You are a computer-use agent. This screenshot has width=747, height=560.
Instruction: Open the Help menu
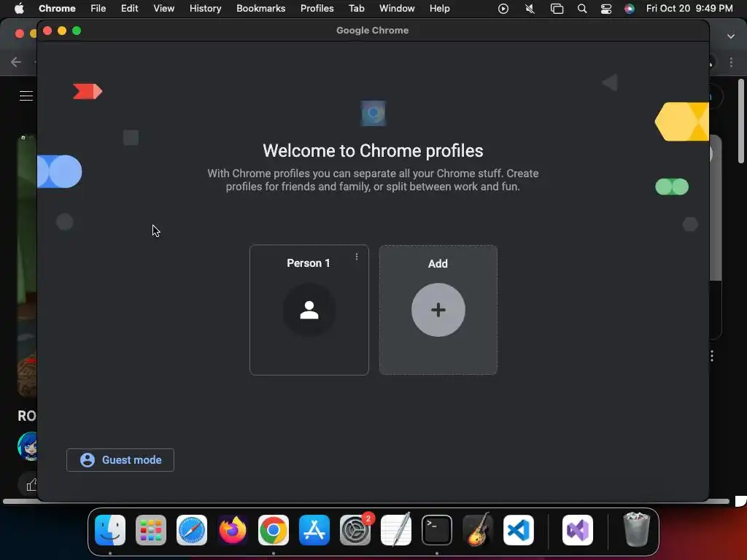(x=439, y=8)
